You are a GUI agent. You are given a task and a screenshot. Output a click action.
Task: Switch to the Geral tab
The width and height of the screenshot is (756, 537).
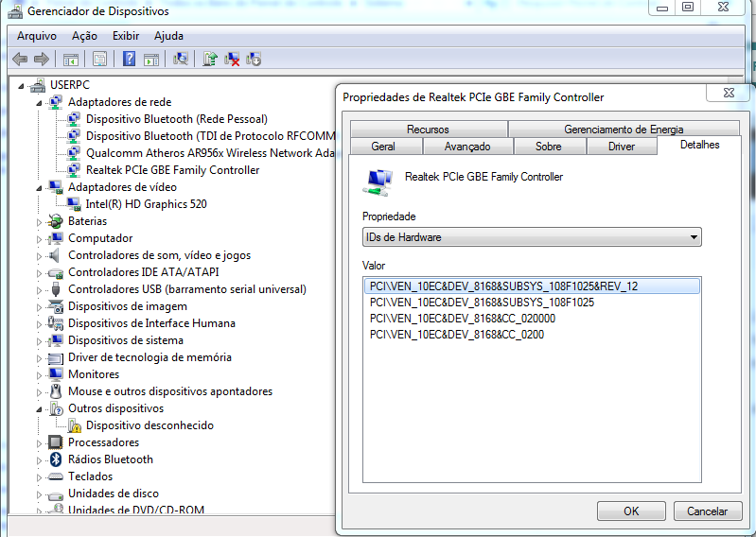[x=383, y=147]
